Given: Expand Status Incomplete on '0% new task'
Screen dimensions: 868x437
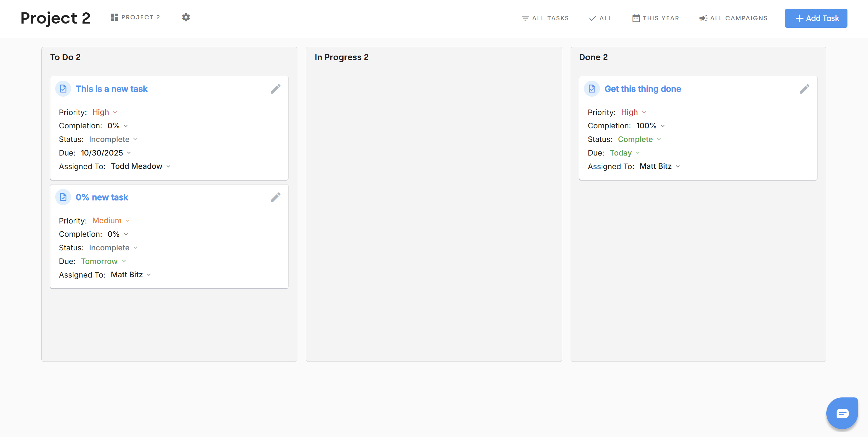Looking at the screenshot, I should point(113,248).
